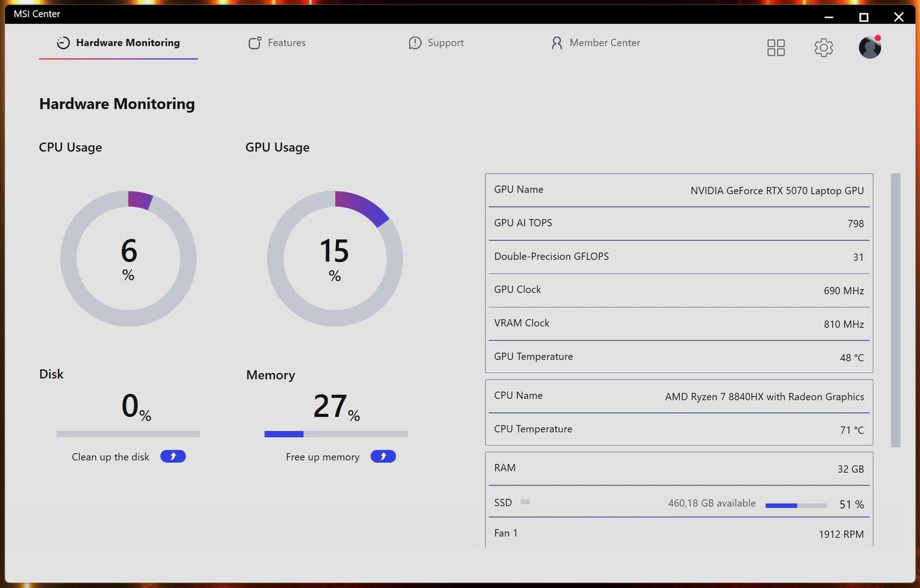920x588 pixels.
Task: Click the 'Clean up the disk' label
Action: pos(110,457)
